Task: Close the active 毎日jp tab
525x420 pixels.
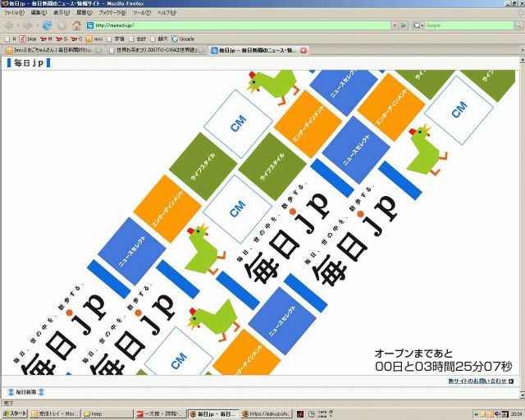Action: click(304, 50)
